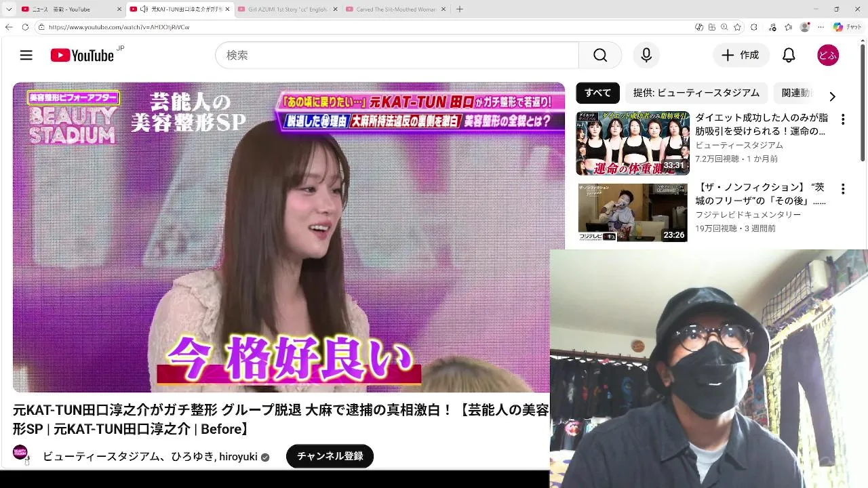
Task: Click 7.2万回視聴・1 か月前 view count text
Action: (x=736, y=159)
